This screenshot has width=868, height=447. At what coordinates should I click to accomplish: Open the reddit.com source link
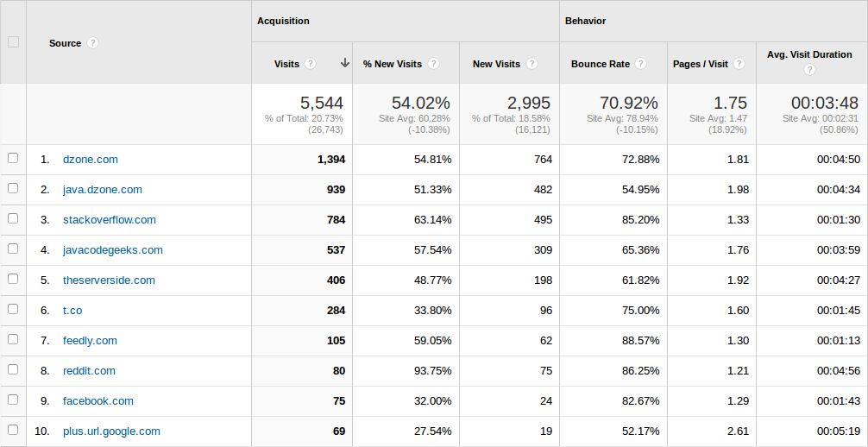click(x=89, y=370)
